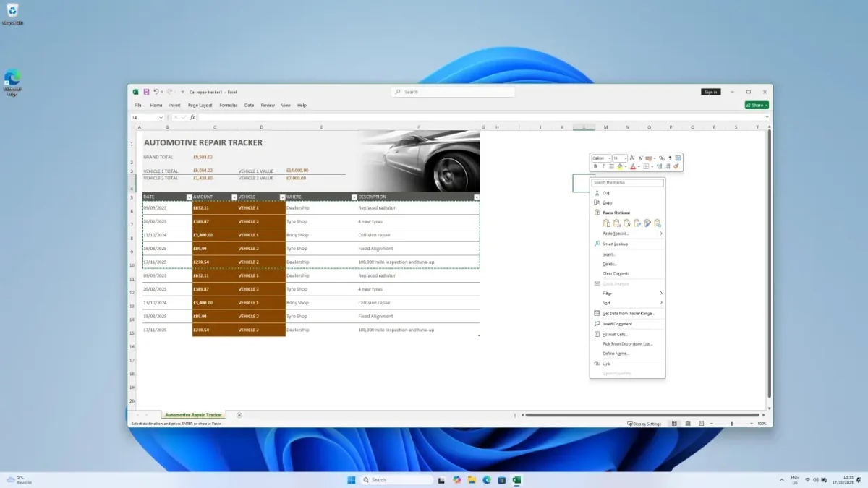Click the Sign in button
Screen dimensions: 868x488
710,92
